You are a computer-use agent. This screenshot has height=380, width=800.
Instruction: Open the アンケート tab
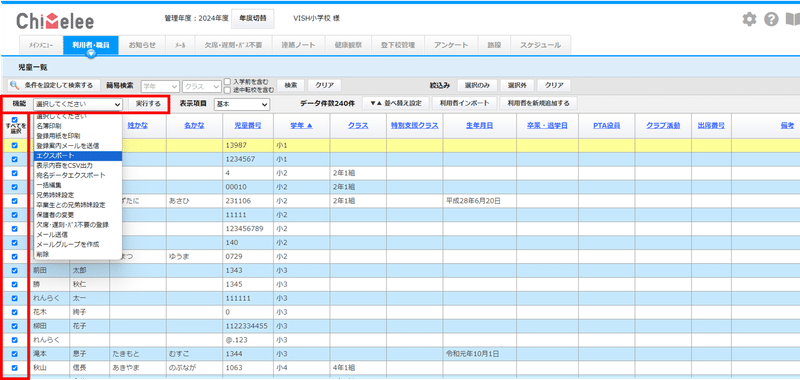(x=451, y=45)
